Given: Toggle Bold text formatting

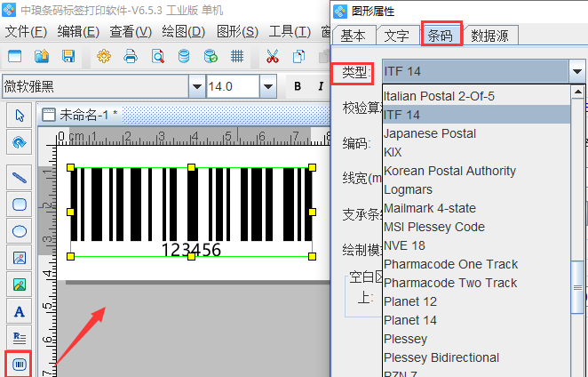Looking at the screenshot, I should (x=298, y=86).
